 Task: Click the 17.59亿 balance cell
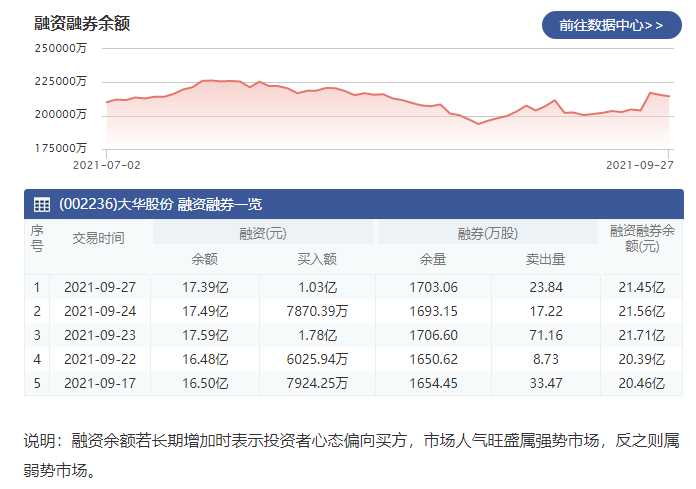(x=205, y=335)
